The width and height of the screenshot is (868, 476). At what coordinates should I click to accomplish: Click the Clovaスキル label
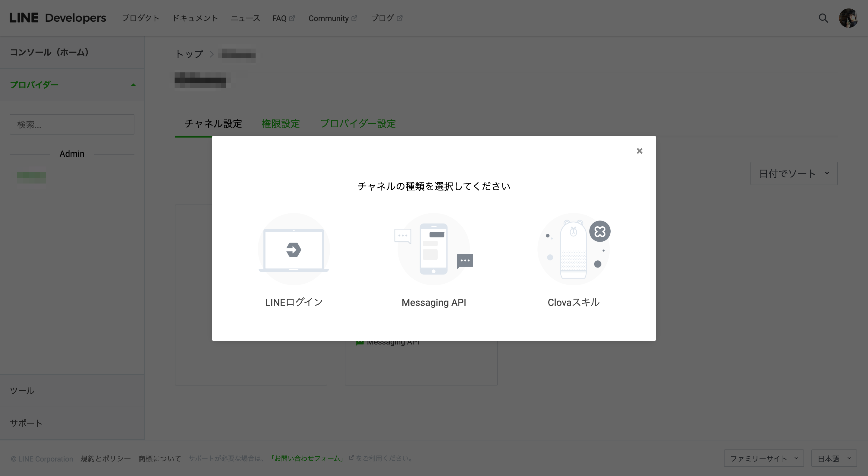pos(574,302)
